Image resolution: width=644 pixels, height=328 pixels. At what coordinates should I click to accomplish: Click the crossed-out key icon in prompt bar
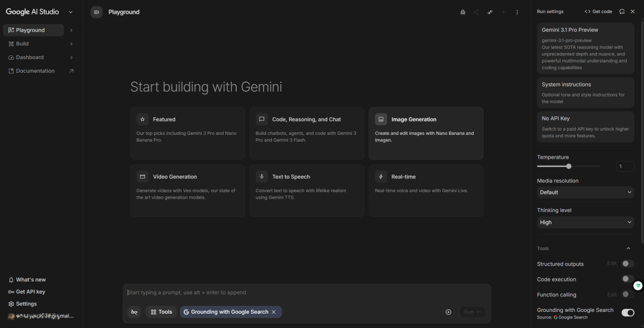tap(134, 312)
